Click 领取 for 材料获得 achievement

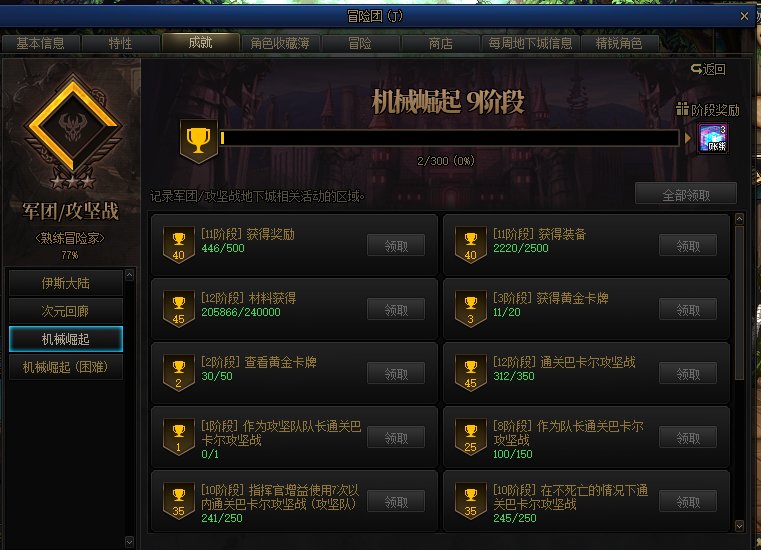[x=396, y=310]
